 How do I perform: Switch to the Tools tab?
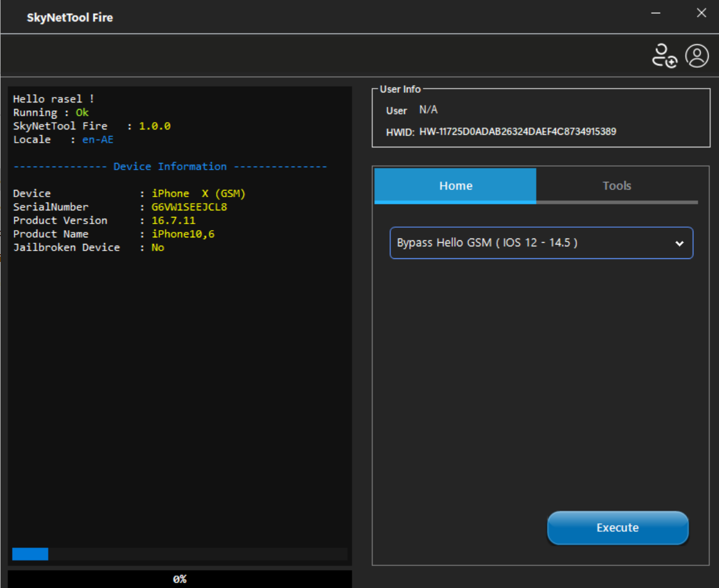[x=617, y=186]
